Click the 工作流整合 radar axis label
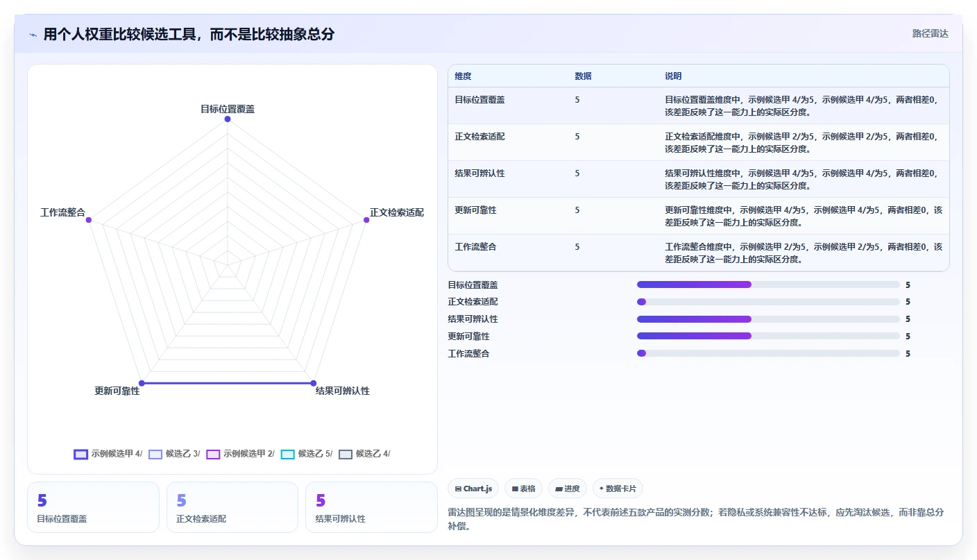The width and height of the screenshot is (977, 560). coord(62,212)
